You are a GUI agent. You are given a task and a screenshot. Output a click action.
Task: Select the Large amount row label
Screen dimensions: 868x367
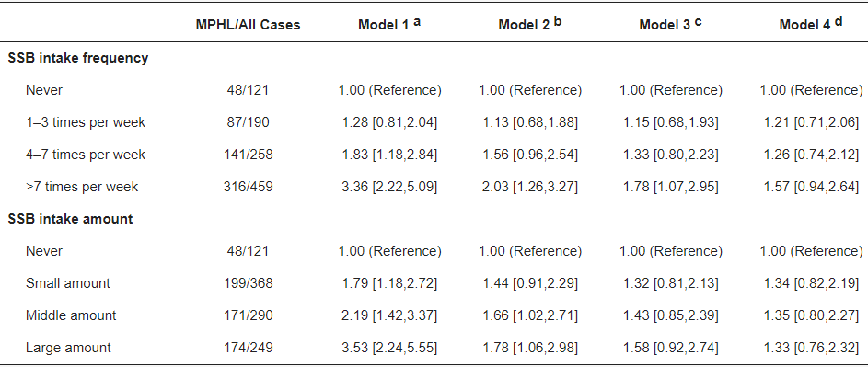[x=68, y=348]
